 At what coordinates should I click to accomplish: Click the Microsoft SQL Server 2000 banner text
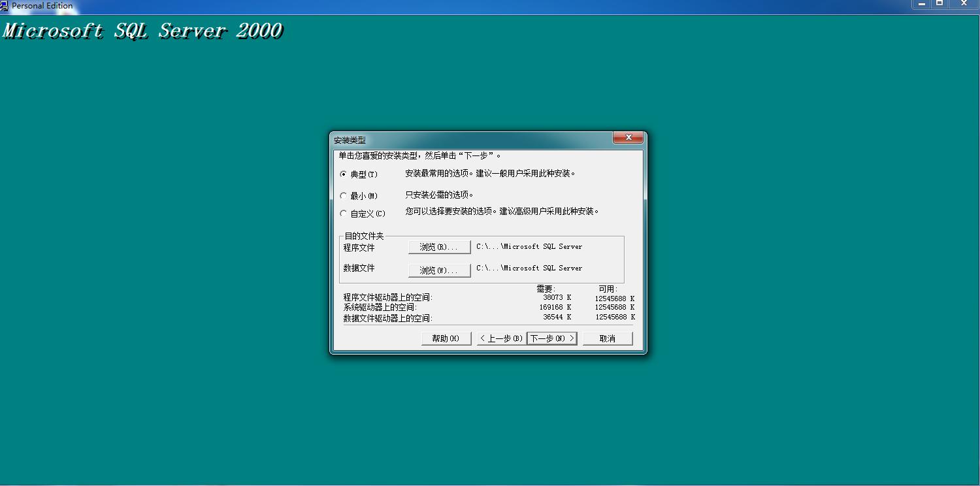click(x=142, y=30)
